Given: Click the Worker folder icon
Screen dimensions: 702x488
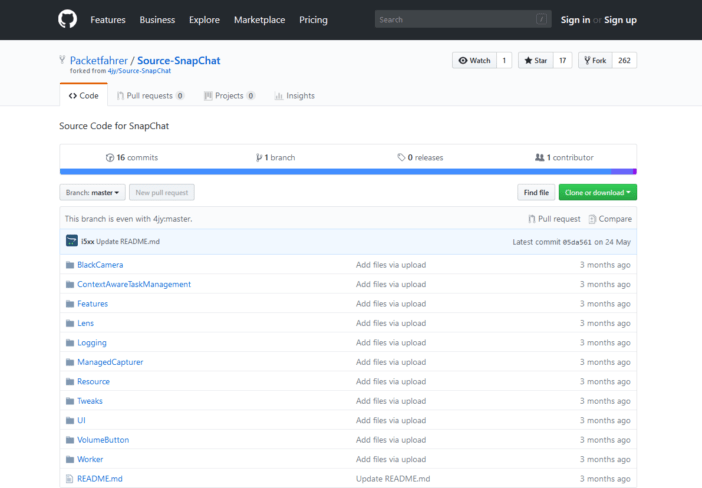Looking at the screenshot, I should click(x=70, y=459).
